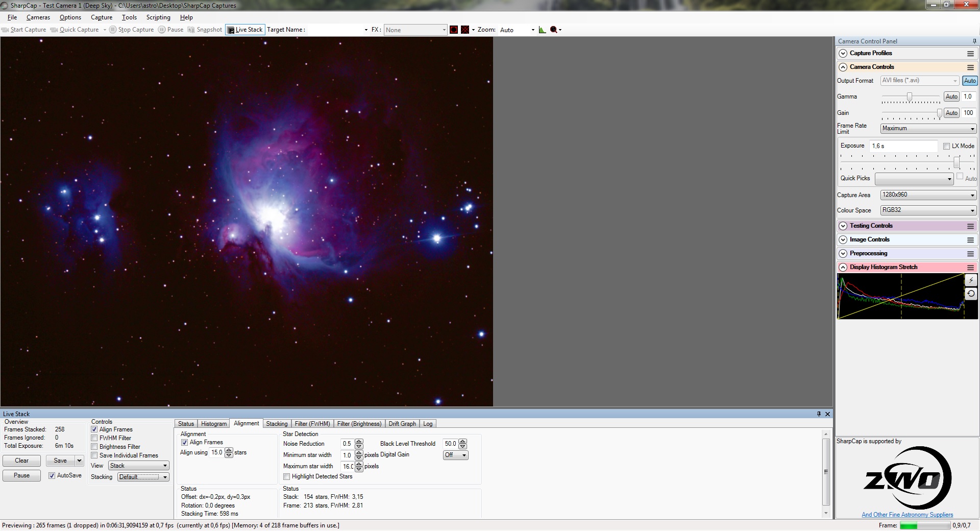980x531 pixels.
Task: Open the Image Controls section menu icon
Action: pos(970,240)
